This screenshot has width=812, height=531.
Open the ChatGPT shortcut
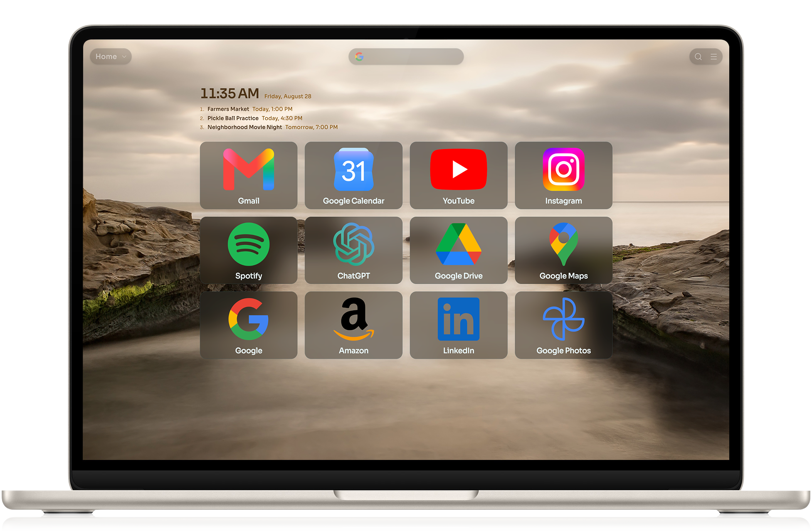coord(353,250)
